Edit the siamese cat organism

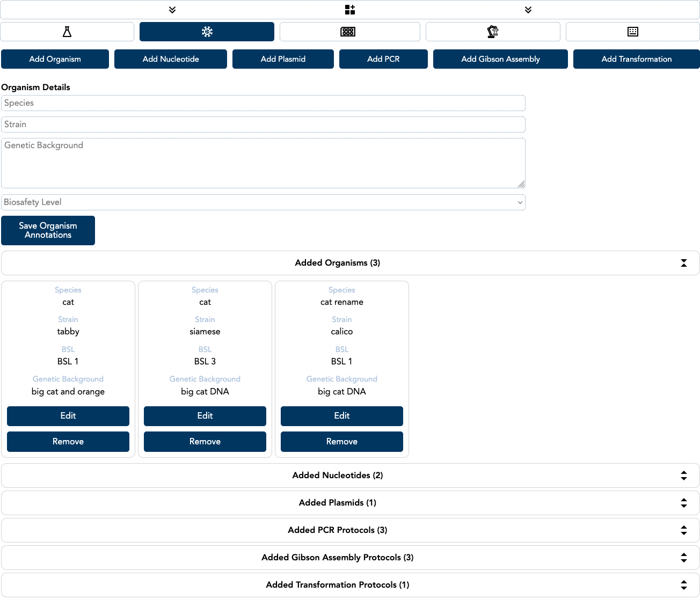205,416
